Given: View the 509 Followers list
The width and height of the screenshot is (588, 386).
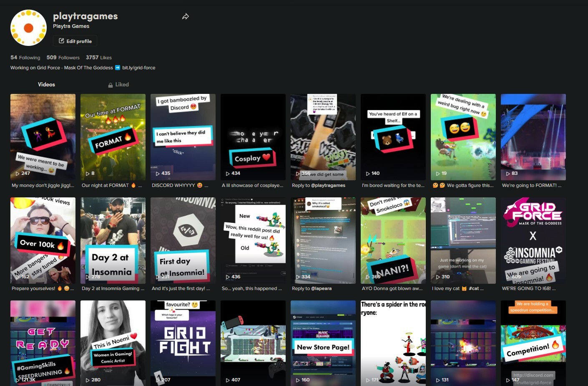Looking at the screenshot, I should click(x=63, y=58).
